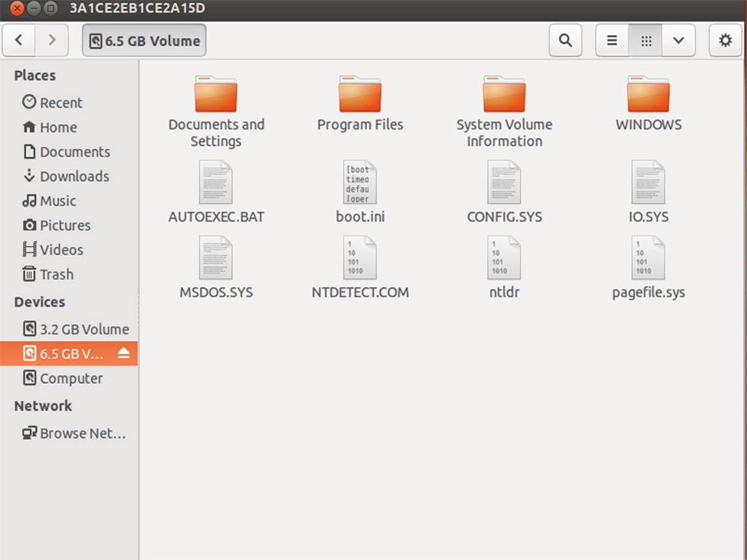Image resolution: width=747 pixels, height=560 pixels.
Task: Click the Documents and Settings name label
Action: pos(216,133)
